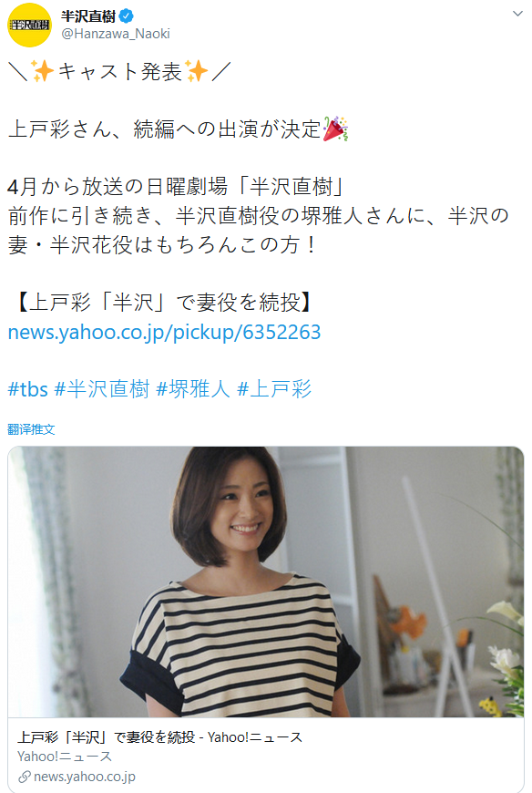This screenshot has height=793, width=532.
Task: Open the news.yahoo.co.jp/pickup/6352263 link
Action: coord(164,333)
